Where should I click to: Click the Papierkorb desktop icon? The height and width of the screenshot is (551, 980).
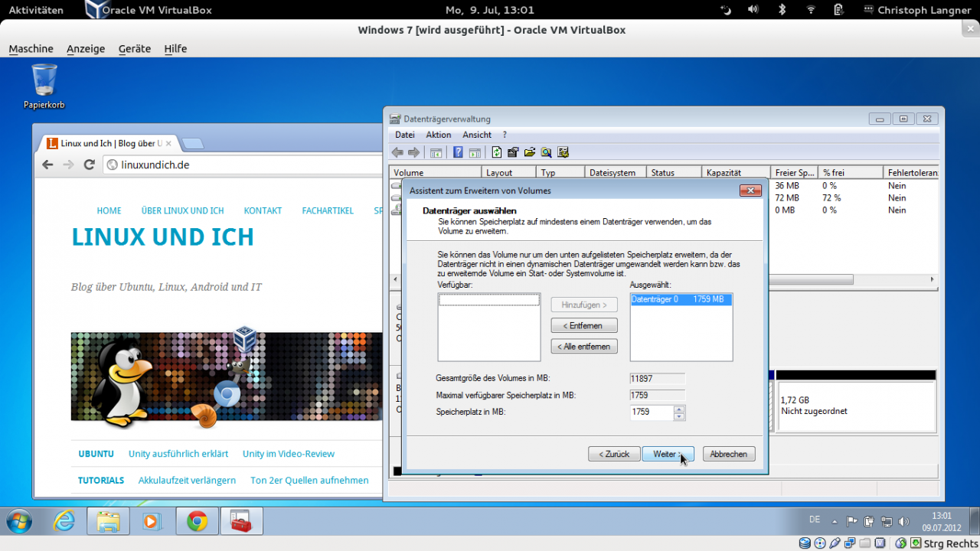44,86
